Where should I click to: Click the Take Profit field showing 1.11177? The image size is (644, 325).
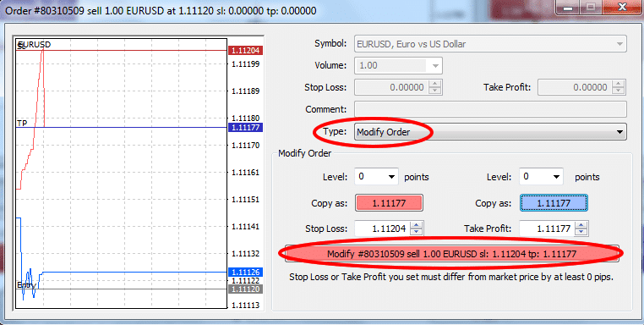coord(548,229)
